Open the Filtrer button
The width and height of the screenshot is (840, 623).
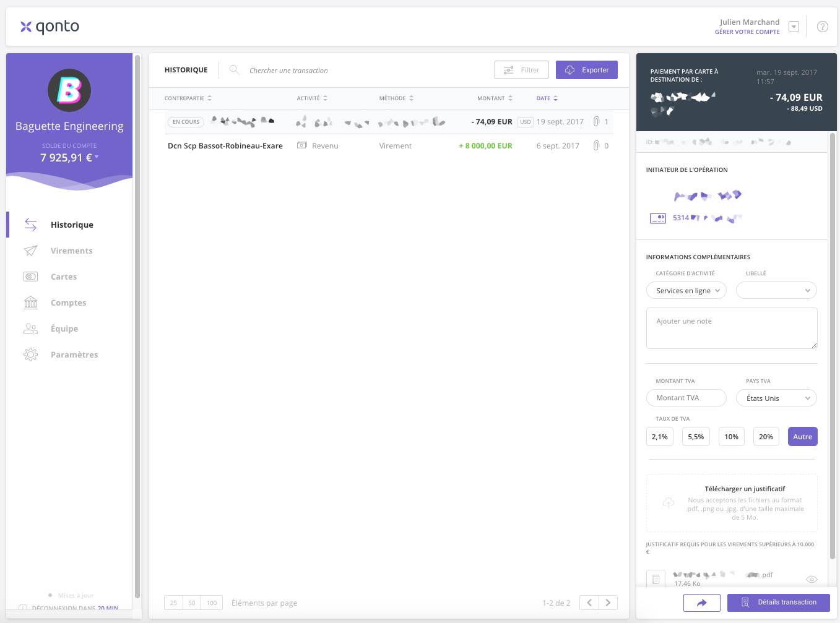click(521, 70)
